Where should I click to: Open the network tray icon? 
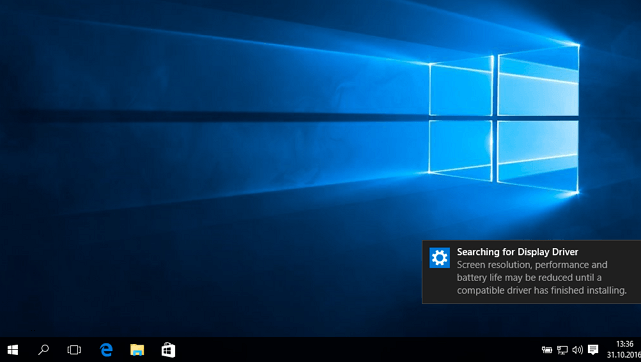pos(562,350)
